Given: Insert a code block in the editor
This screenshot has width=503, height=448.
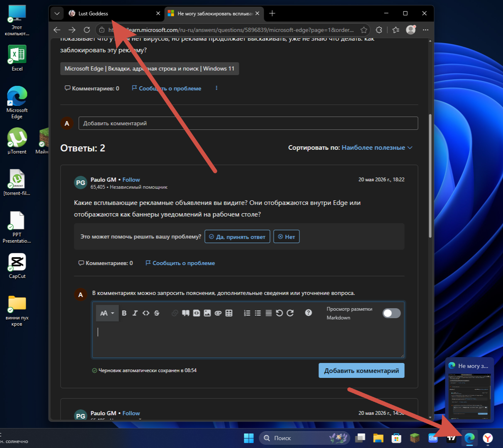Looking at the screenshot, I should pyautogui.click(x=197, y=313).
